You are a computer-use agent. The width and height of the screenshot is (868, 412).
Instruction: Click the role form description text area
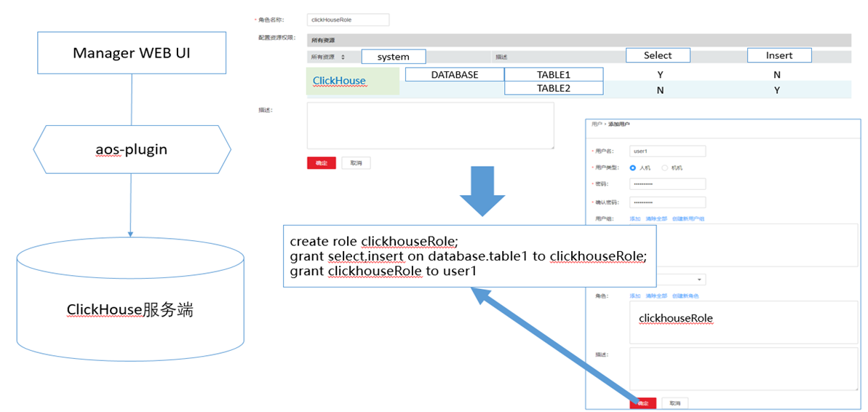[431, 125]
